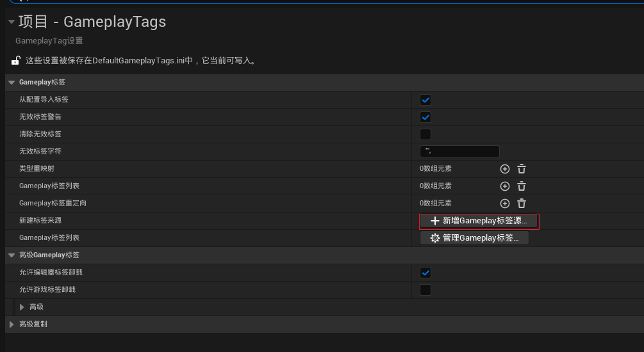Open 管理Gameplay标签 dialog
The image size is (644, 352).
(x=474, y=238)
